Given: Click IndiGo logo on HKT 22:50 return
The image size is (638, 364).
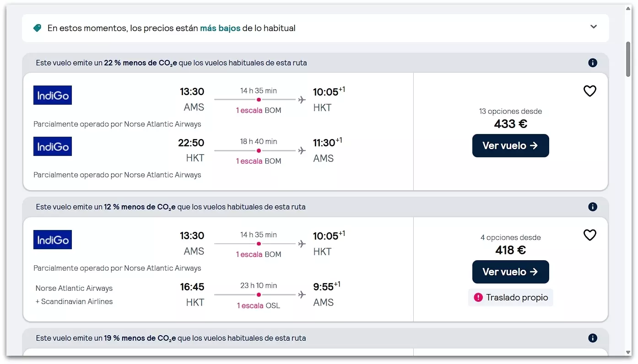Looking at the screenshot, I should click(53, 146).
